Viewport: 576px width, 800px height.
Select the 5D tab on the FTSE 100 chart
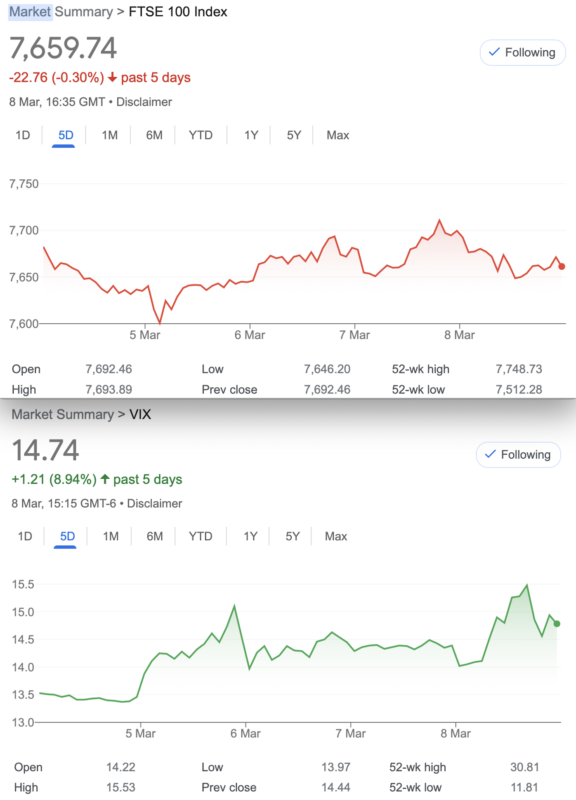(x=65, y=135)
